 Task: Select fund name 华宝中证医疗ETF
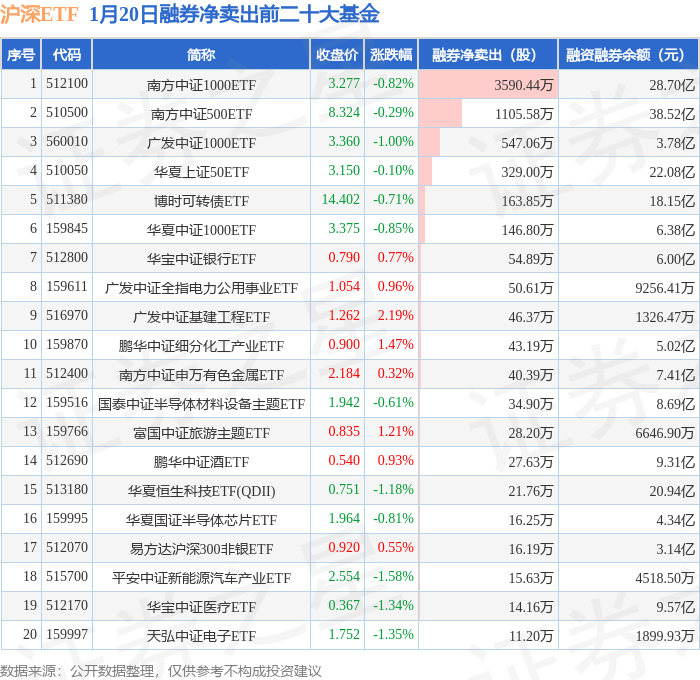tap(201, 607)
